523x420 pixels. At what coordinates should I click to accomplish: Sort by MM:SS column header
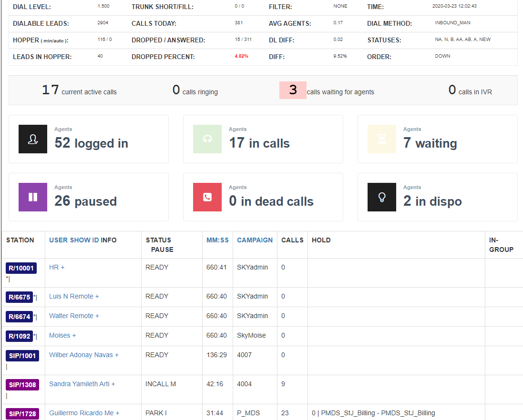[x=217, y=240]
